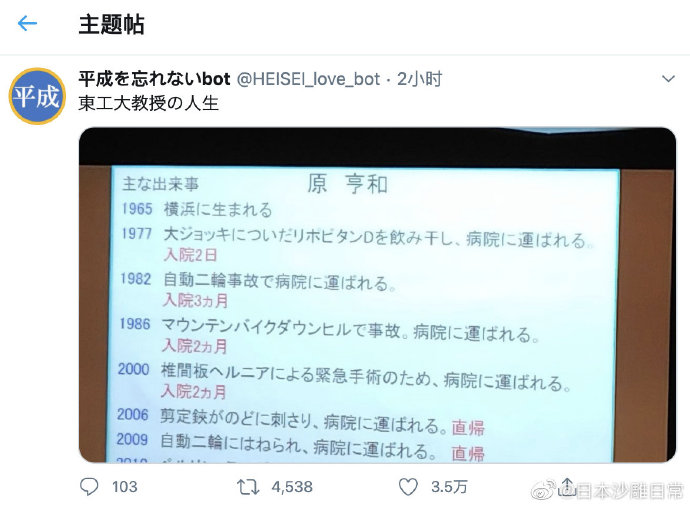Click the Weibo logo watermark
The height and width of the screenshot is (507, 690).
pyautogui.click(x=544, y=490)
